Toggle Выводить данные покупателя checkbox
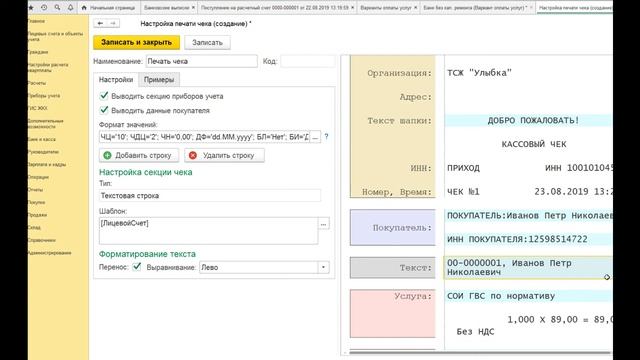The image size is (640, 360). point(104,110)
